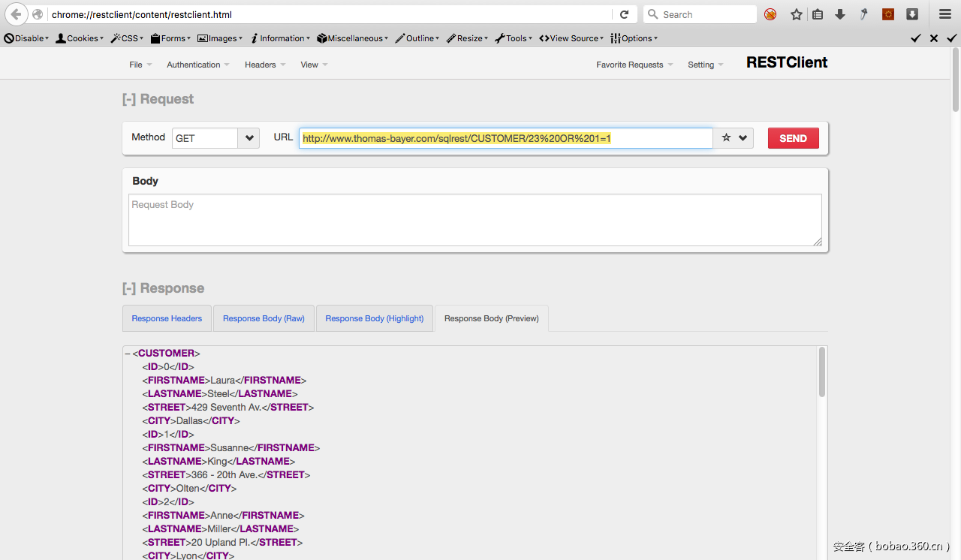Open the Method dropdown showing GET
The width and height of the screenshot is (961, 560).
tap(249, 138)
